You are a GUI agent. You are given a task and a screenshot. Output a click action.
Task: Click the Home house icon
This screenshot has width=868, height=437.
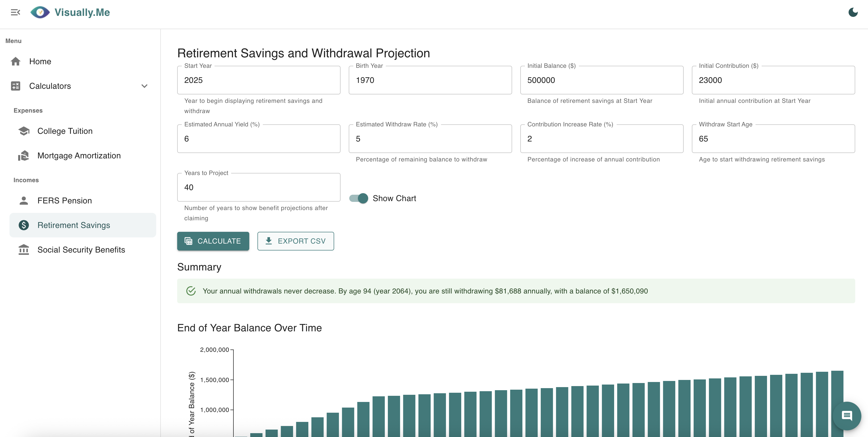tap(16, 61)
